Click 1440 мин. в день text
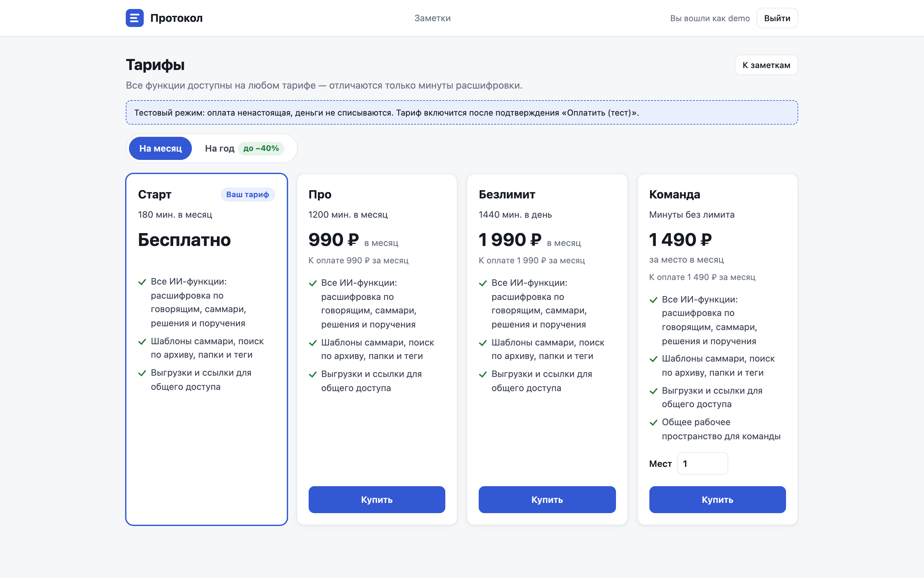 515,215
